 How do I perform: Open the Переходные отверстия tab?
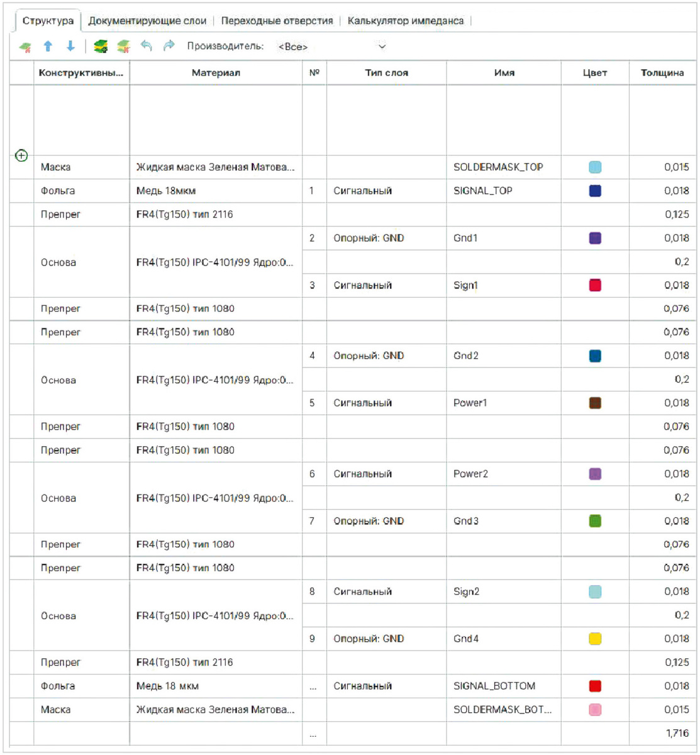(277, 21)
